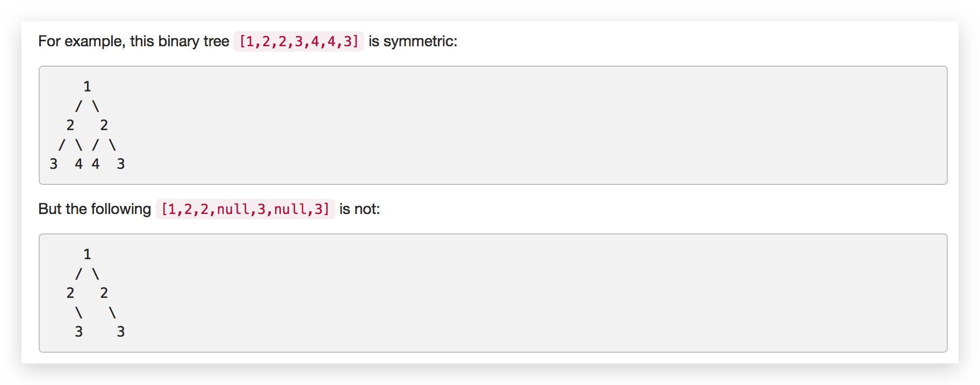Screen dimensions: 980x385
Task: Click the right 4 leaf in the symmetric tree
Action: 96,164
